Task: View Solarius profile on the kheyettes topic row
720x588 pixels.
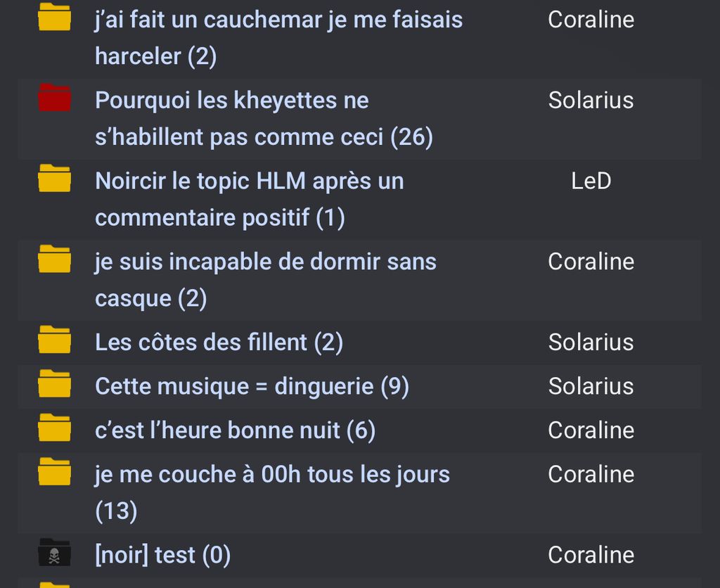Action: [x=591, y=101]
